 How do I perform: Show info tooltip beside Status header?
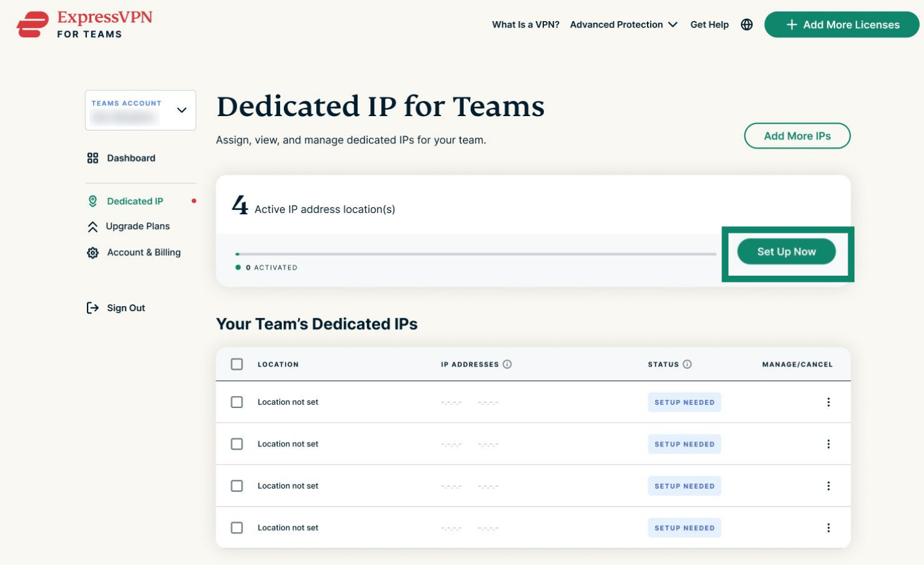pyautogui.click(x=687, y=364)
